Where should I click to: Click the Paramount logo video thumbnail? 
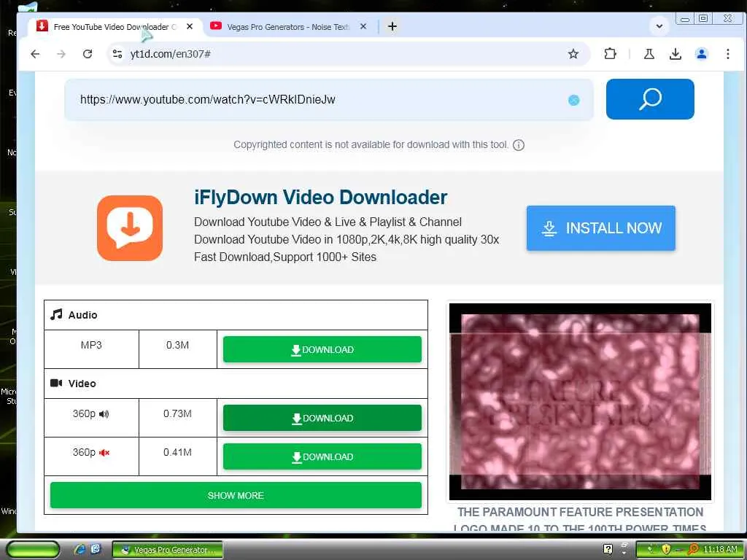tap(580, 402)
